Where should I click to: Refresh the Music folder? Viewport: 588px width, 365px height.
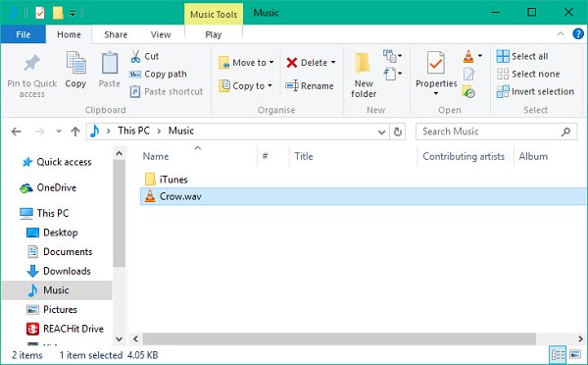398,131
